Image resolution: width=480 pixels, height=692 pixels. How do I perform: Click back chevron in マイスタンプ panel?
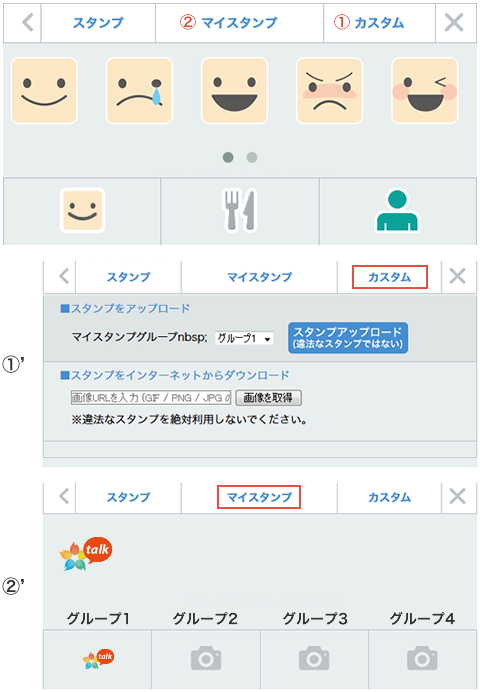pyautogui.click(x=64, y=496)
